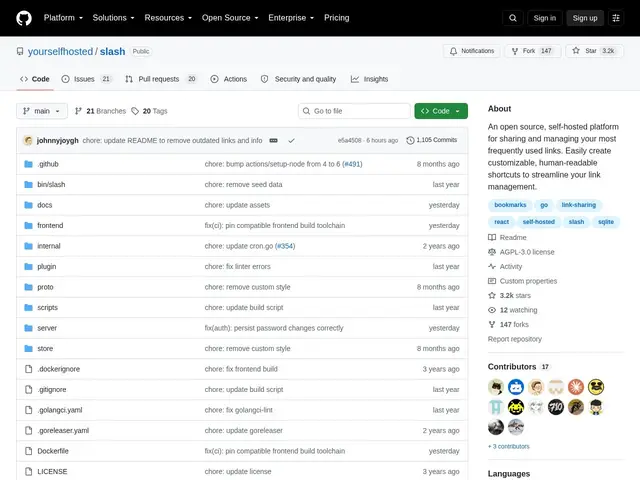Image resolution: width=640 pixels, height=480 pixels.
Task: Open the frontend folder
Action: pos(50,225)
